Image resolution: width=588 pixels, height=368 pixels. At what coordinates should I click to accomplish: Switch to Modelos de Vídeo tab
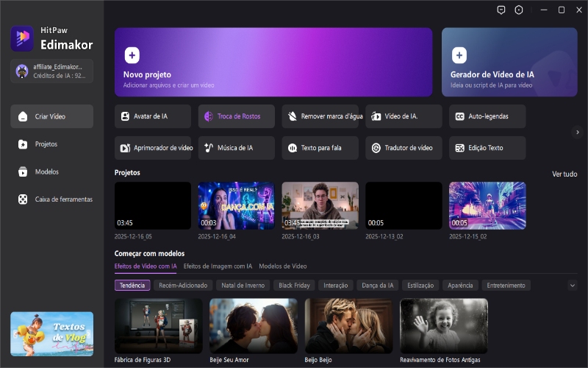(283, 266)
